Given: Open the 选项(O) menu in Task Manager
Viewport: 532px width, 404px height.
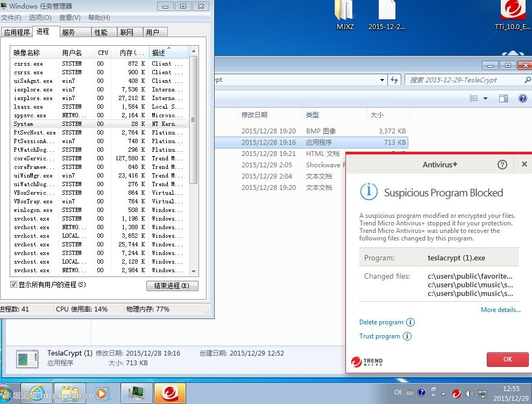Looking at the screenshot, I should (x=40, y=18).
